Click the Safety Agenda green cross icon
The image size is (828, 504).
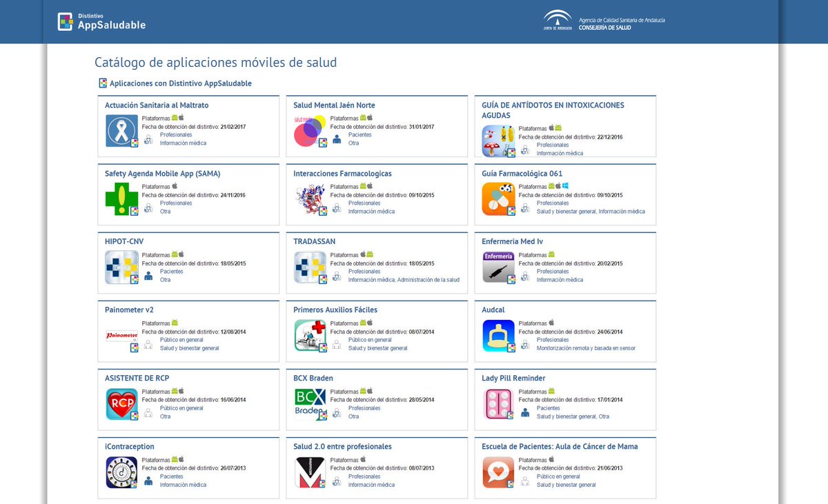tap(122, 199)
